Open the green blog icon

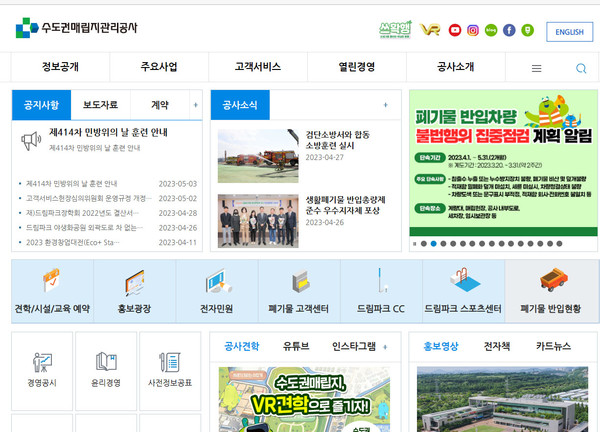coord(491,30)
